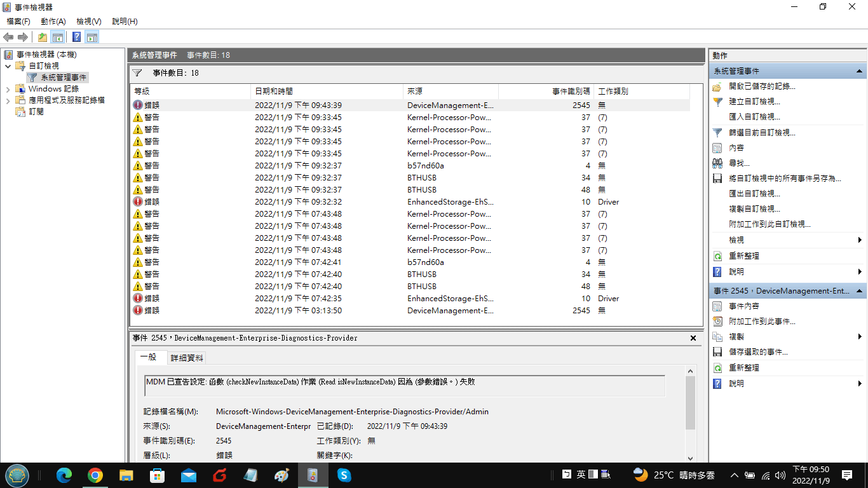The height and width of the screenshot is (488, 868).
Task: Click 儲存選取的事件 action
Action: click(758, 352)
